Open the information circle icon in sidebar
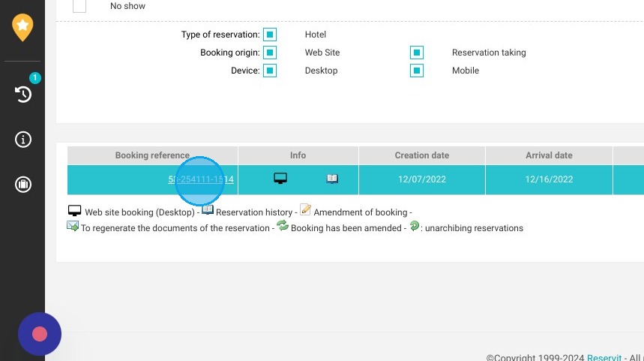This screenshot has height=361, width=644. pyautogui.click(x=23, y=140)
